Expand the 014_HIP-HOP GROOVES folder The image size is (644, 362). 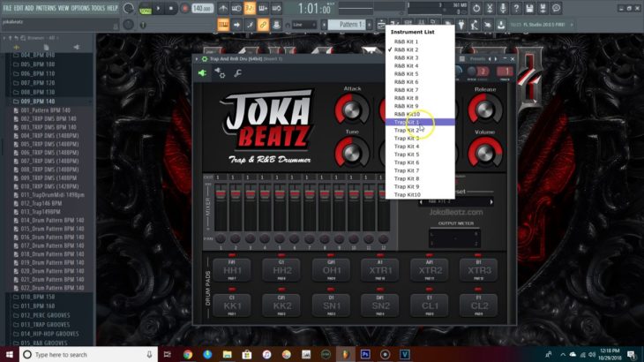coord(48,334)
